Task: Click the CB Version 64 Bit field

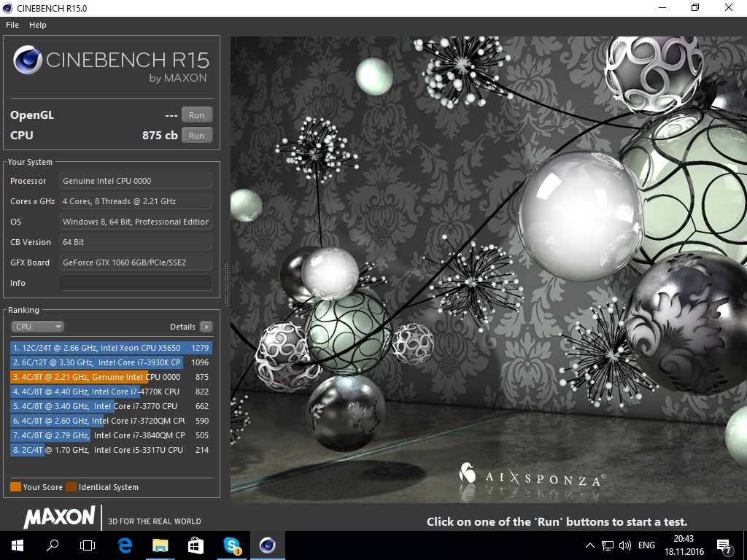Action: 135,242
